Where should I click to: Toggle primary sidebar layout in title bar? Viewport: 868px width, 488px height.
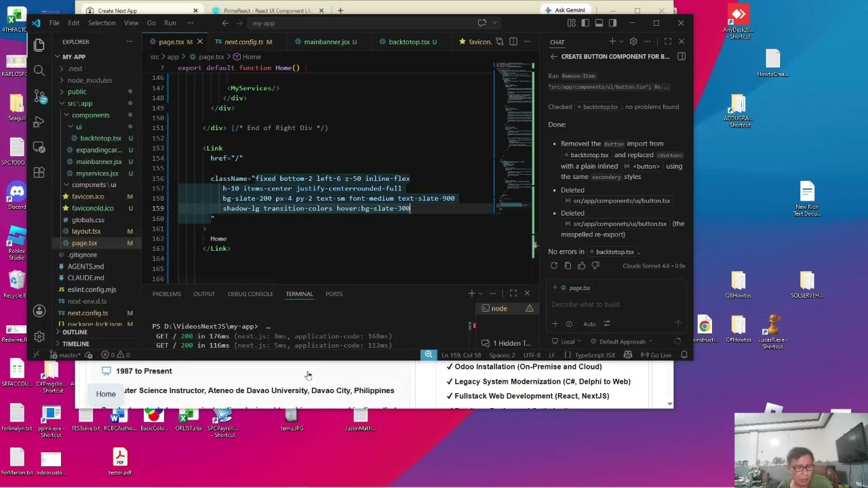coord(585,23)
